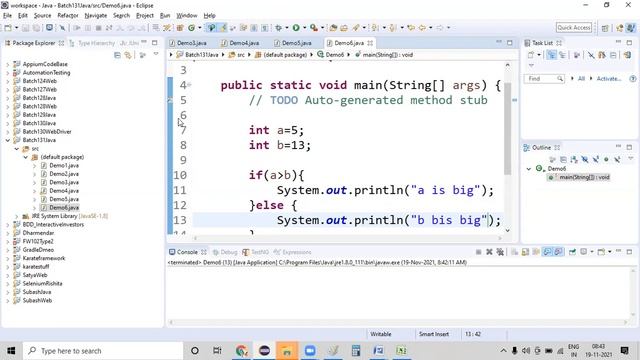
Task: Toggle Hide Static Members in Outline toolbar
Action: point(596,159)
